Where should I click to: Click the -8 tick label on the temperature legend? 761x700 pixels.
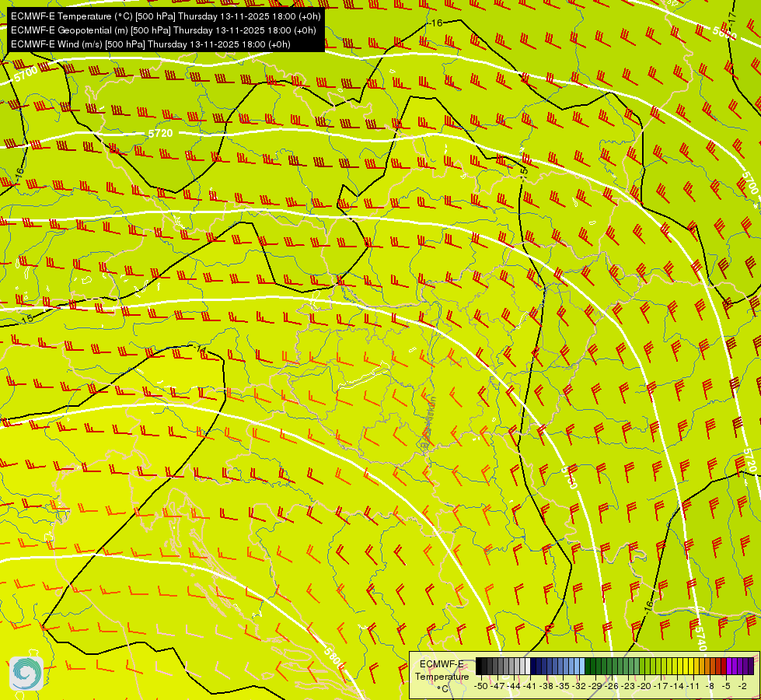tap(710, 687)
